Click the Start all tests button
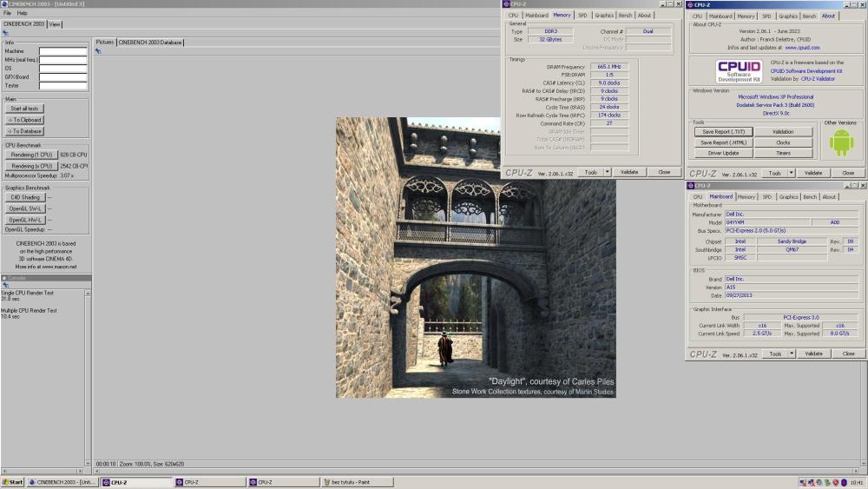The width and height of the screenshot is (868, 489). tap(25, 109)
